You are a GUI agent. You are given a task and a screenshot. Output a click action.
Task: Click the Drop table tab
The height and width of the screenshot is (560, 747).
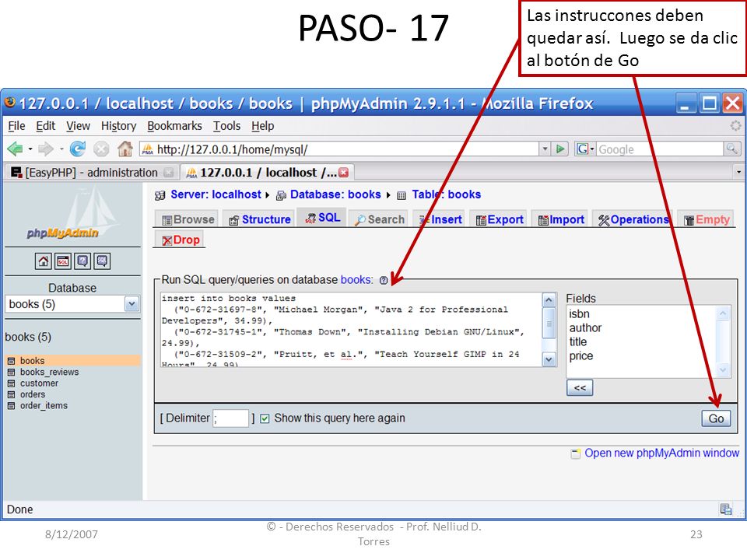(x=180, y=240)
